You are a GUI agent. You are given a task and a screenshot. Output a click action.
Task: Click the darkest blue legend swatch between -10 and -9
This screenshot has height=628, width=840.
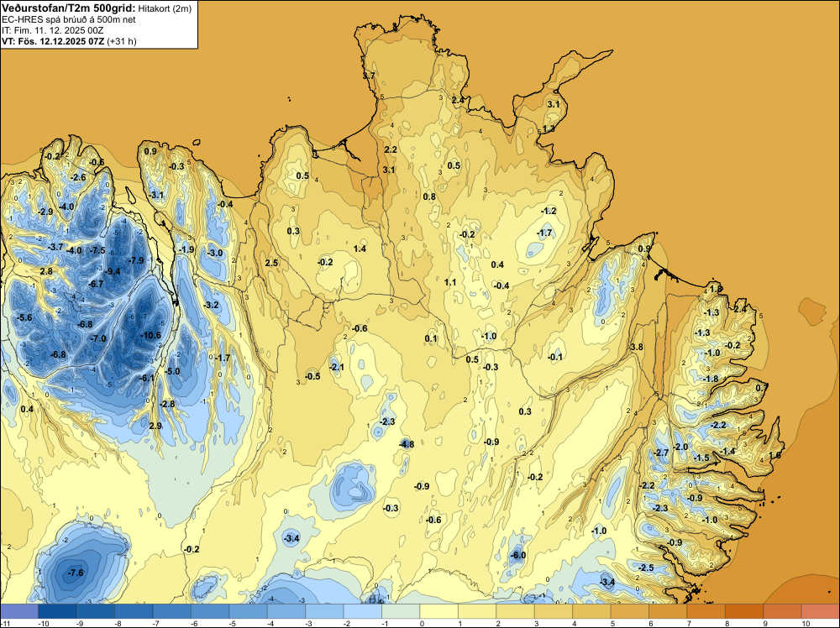(57, 611)
